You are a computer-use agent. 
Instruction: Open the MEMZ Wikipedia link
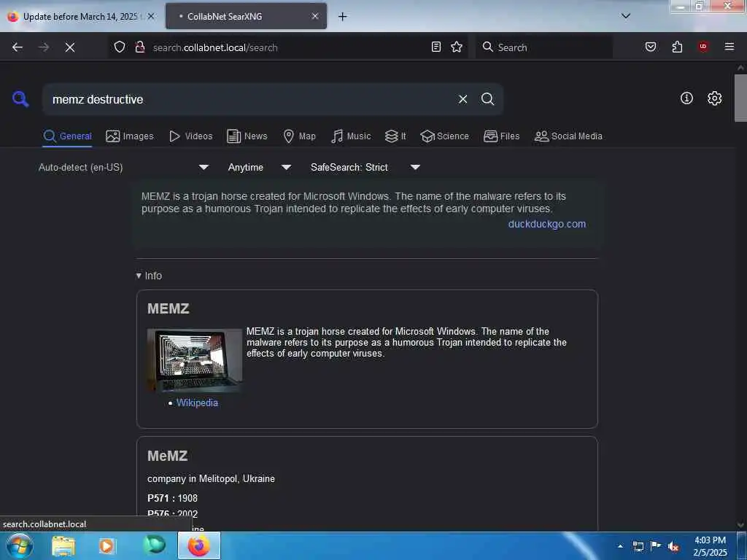coord(197,402)
